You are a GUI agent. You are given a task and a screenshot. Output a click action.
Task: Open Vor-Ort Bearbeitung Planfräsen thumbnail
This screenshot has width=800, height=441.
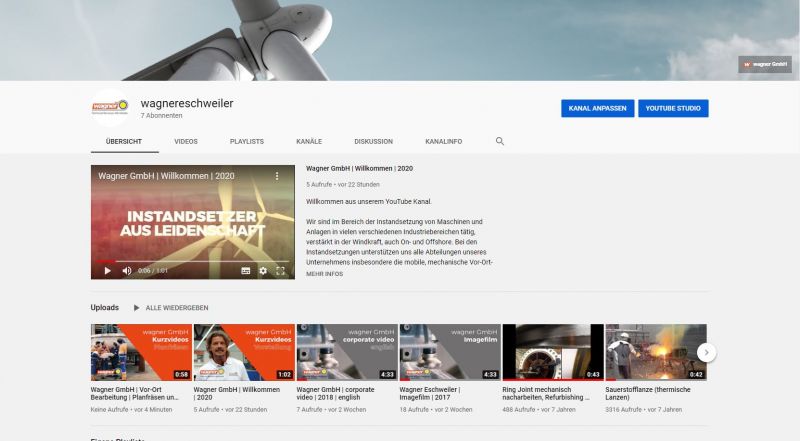coord(141,352)
